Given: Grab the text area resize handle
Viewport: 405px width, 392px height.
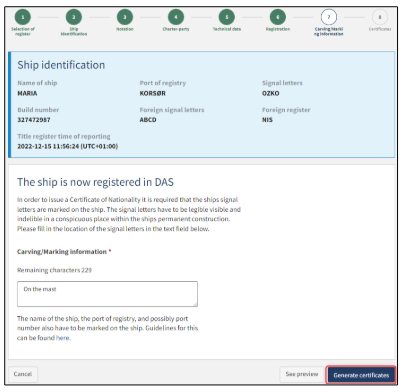Looking at the screenshot, I should click(x=195, y=304).
